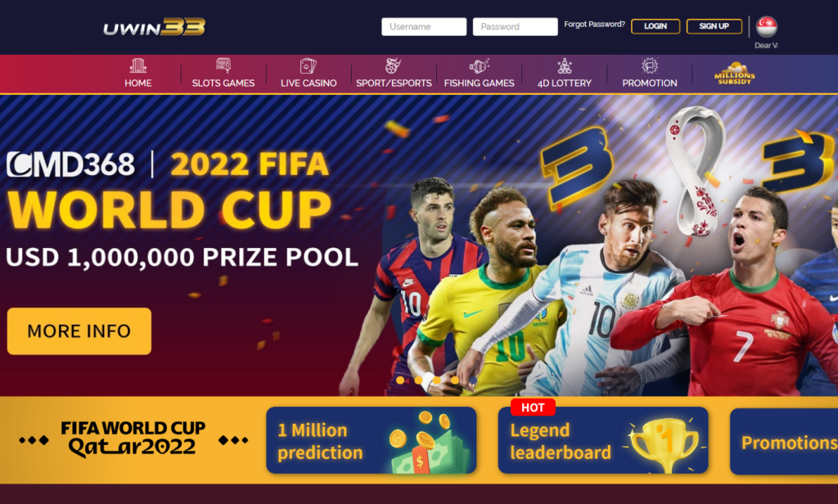Open the 1 Million prediction card
Screen dimensions: 838x504
pyautogui.click(x=371, y=440)
